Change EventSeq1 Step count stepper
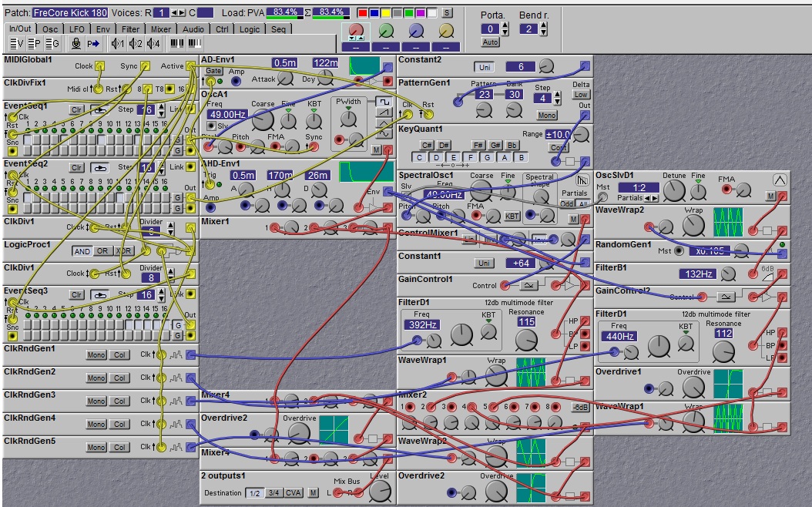This screenshot has height=507, width=812. [162, 109]
